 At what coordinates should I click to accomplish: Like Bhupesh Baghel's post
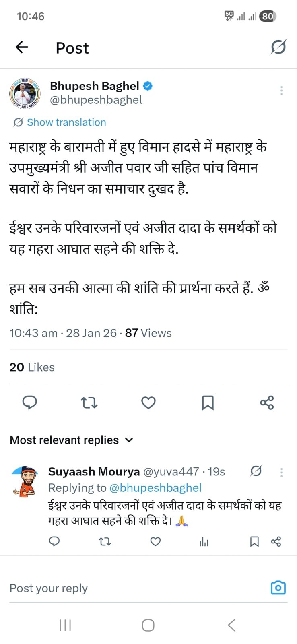148,402
